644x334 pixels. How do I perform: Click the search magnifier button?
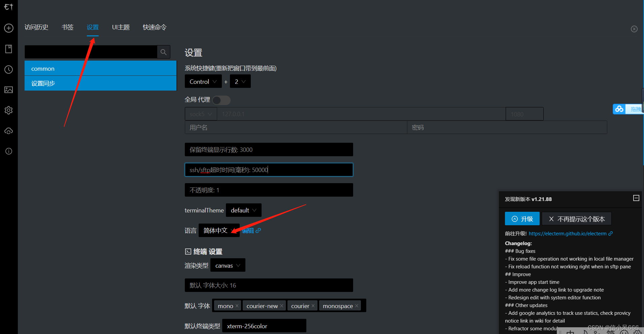(x=164, y=52)
